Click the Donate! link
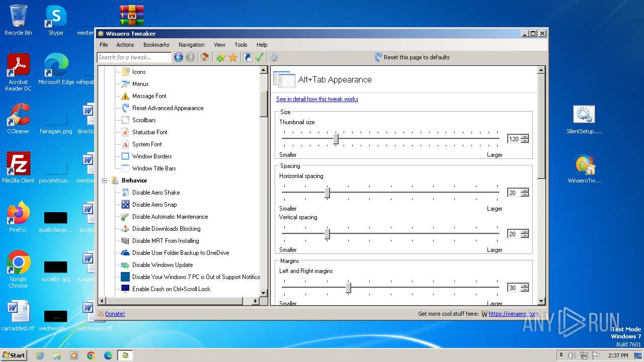The image size is (644, 362). point(115,314)
